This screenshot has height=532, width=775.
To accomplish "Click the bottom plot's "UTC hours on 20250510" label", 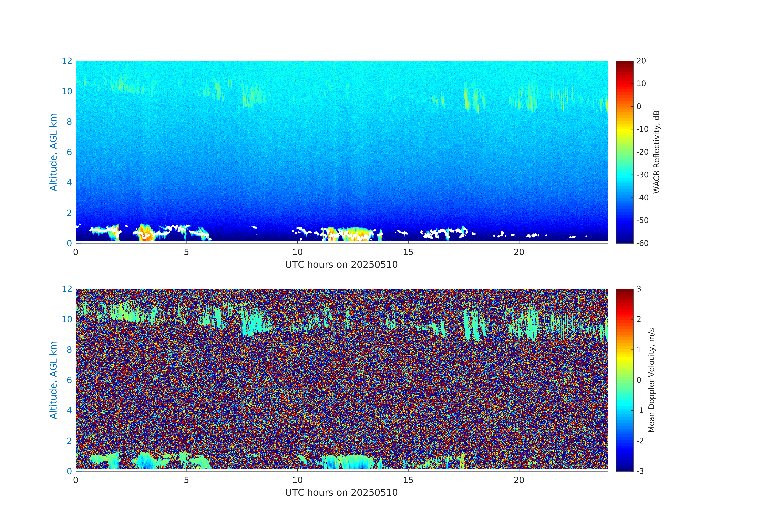I will [341, 493].
